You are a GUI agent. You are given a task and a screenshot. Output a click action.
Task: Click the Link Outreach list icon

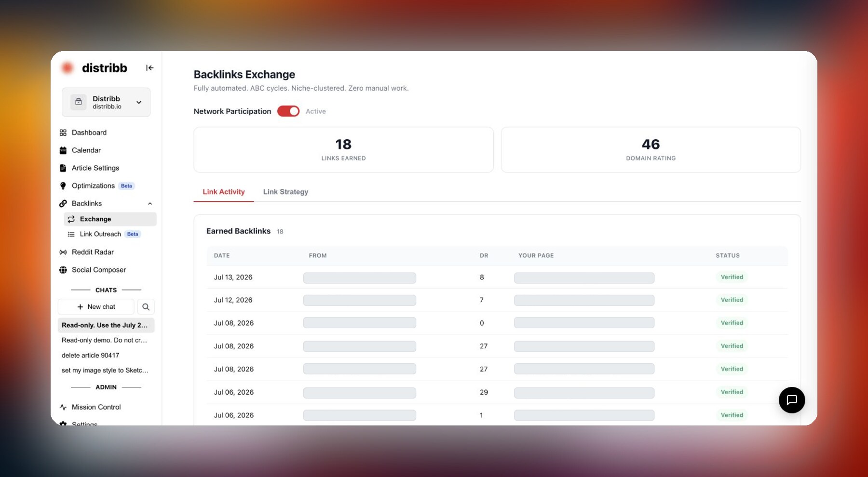71,234
